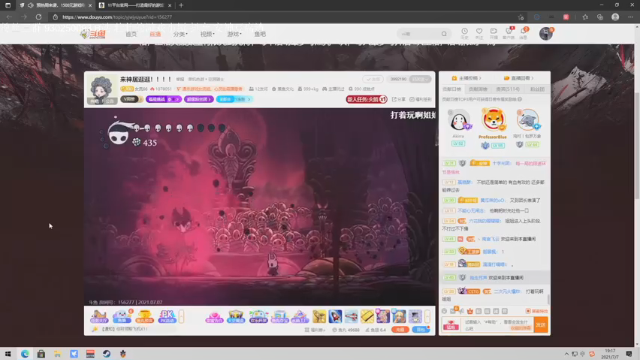This screenshot has width=640, height=360.
Task: Click the browser address bar
Action: (x=286, y=17)
